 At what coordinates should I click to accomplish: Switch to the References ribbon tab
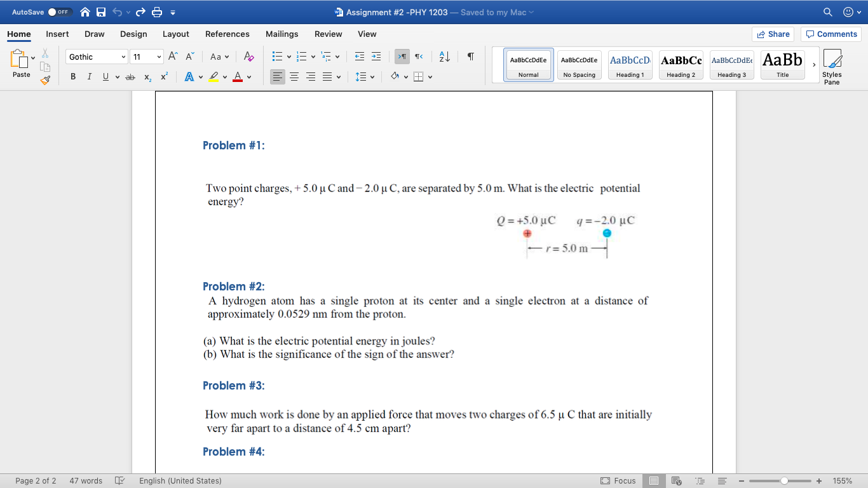pyautogui.click(x=227, y=34)
